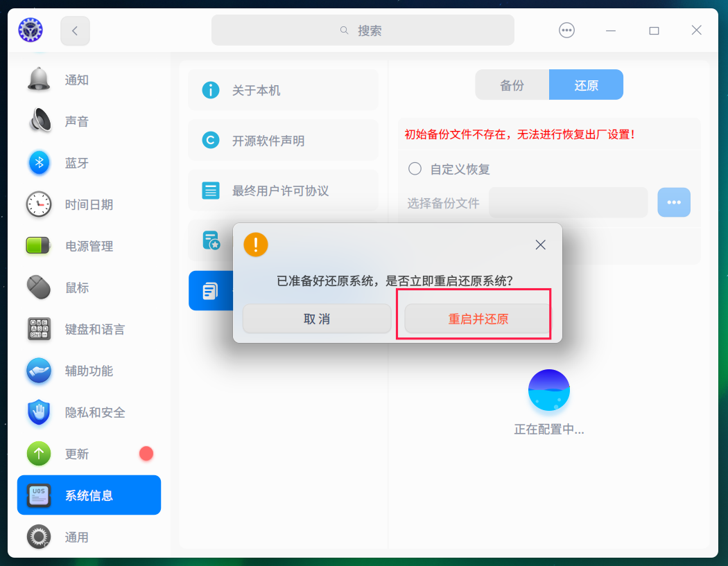This screenshot has width=728, height=566.
Task: Open the 电源管理 sidebar entry
Action: [89, 246]
